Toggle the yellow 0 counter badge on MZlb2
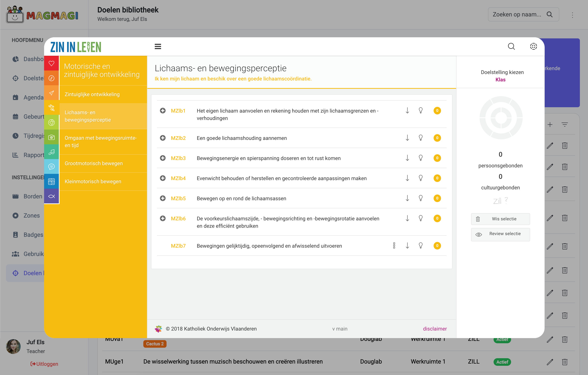 (437, 138)
